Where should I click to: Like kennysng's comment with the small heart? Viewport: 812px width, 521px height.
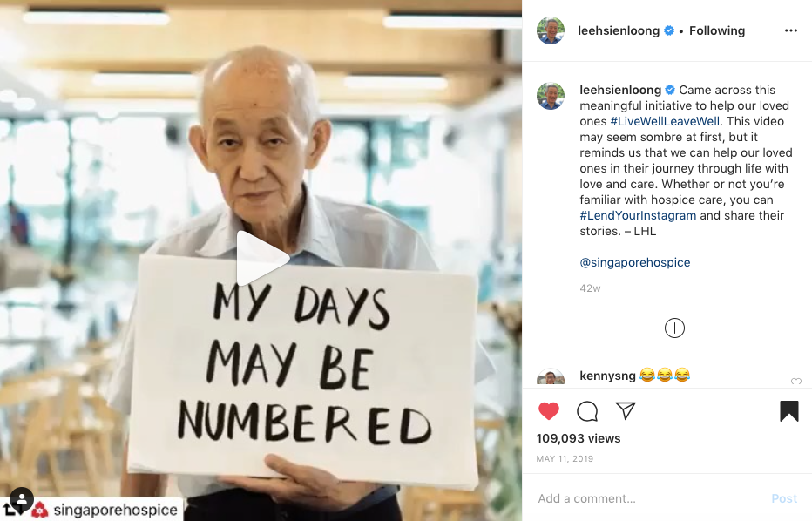pos(796,382)
